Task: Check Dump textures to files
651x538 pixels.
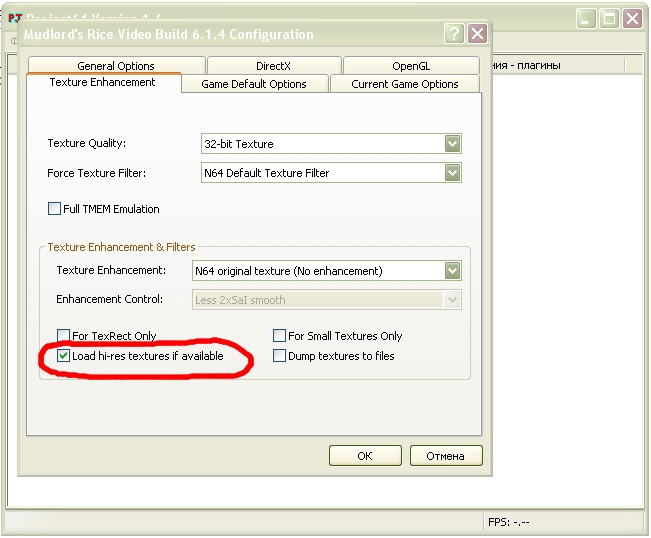Action: (x=280, y=356)
